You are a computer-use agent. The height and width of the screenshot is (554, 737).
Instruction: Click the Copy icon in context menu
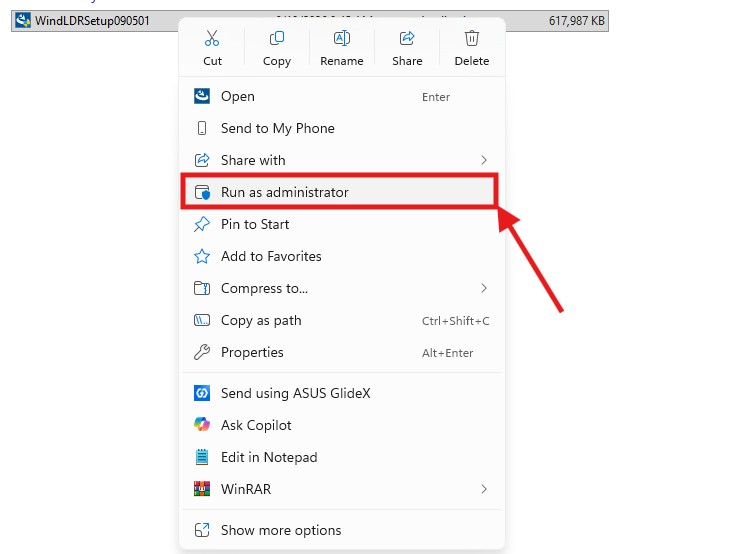click(x=277, y=38)
